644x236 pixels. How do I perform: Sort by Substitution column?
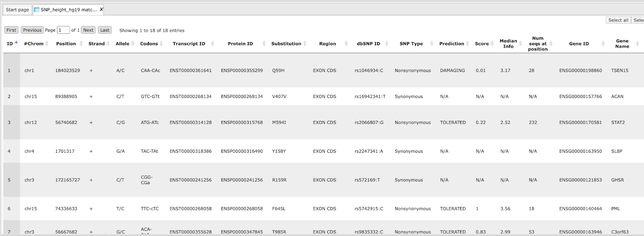pyautogui.click(x=289, y=43)
